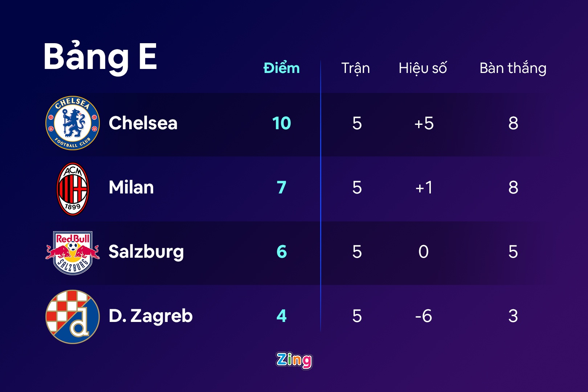Click Milan's 7 points value
588x392 pixels.
tap(282, 188)
